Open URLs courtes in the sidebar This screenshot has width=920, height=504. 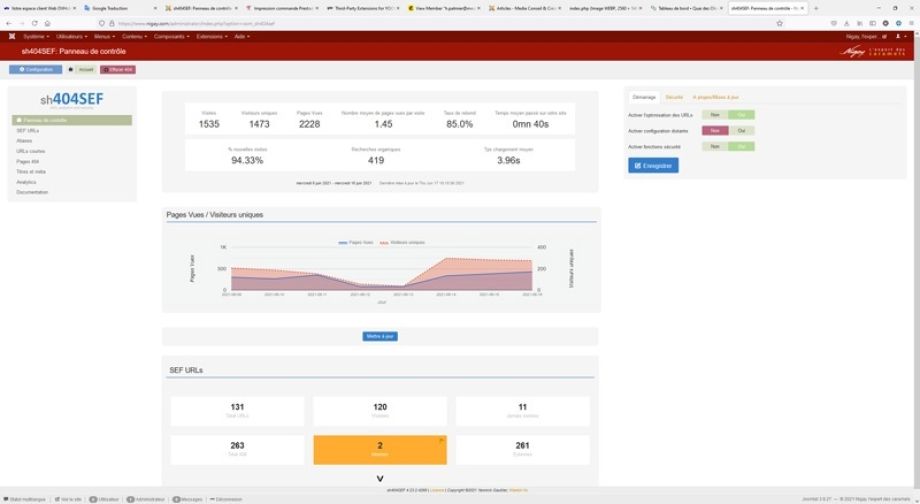[x=31, y=151]
